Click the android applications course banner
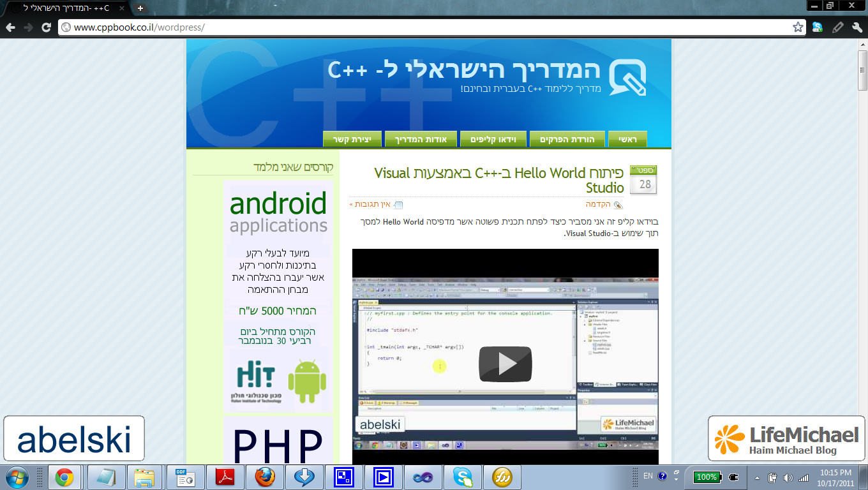868x490 pixels. (278, 212)
